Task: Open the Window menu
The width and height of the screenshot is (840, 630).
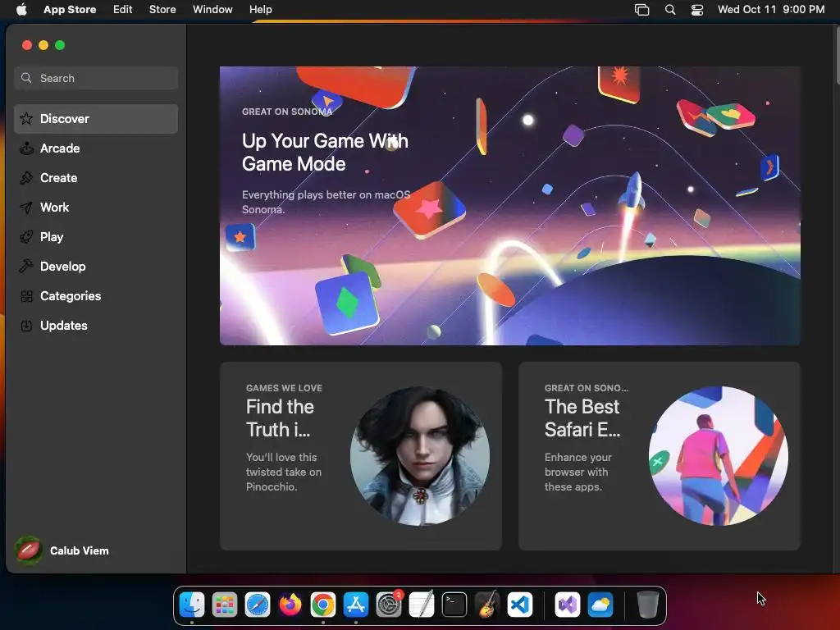Action: [x=212, y=10]
